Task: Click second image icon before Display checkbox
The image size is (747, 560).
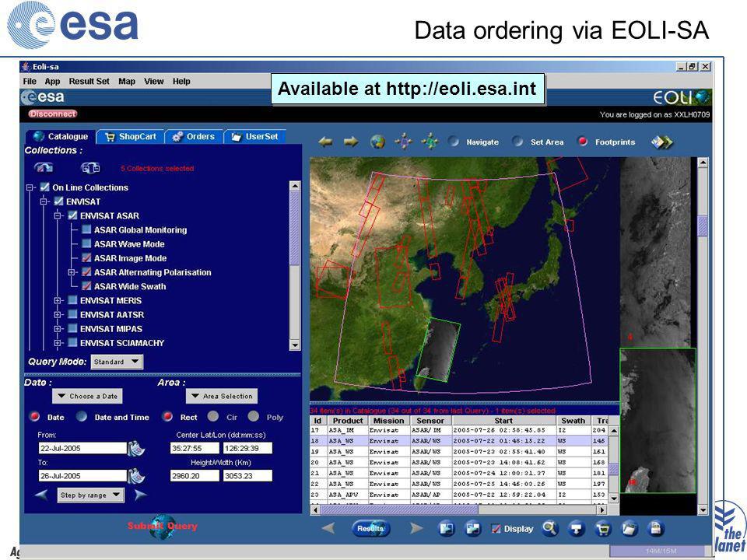Action: [x=472, y=529]
